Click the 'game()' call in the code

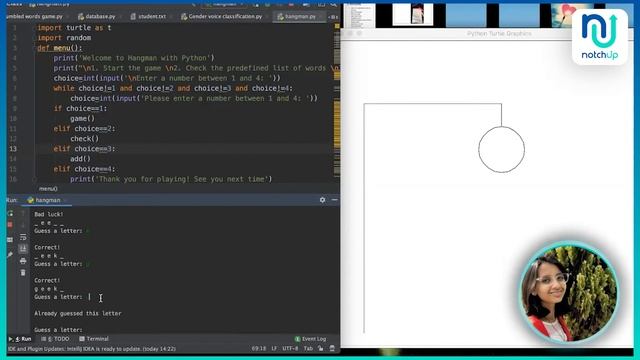pos(82,118)
